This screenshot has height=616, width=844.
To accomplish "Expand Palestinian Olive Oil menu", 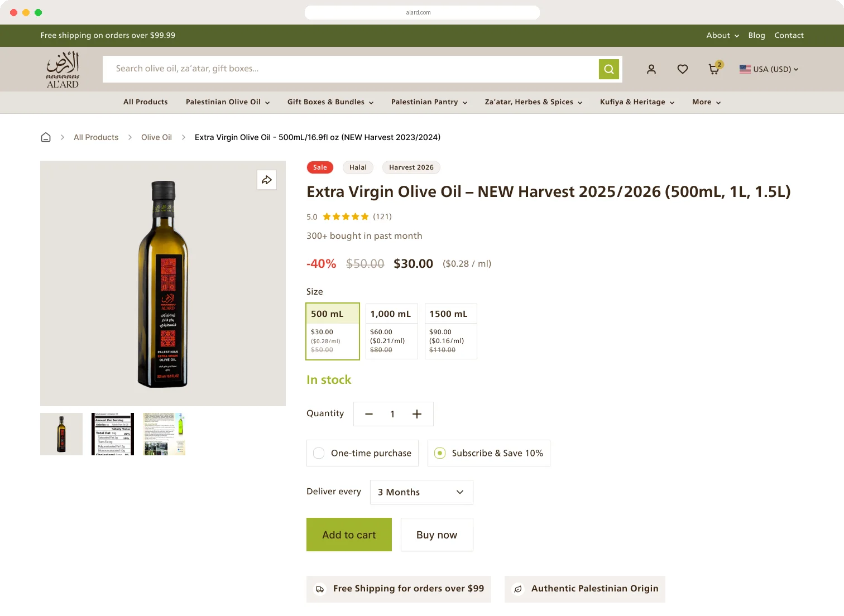I will pyautogui.click(x=228, y=102).
